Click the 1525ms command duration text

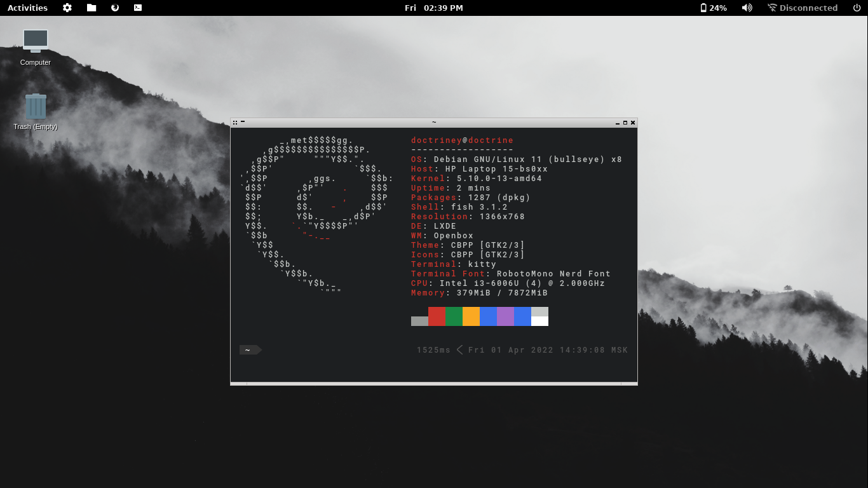tap(433, 350)
